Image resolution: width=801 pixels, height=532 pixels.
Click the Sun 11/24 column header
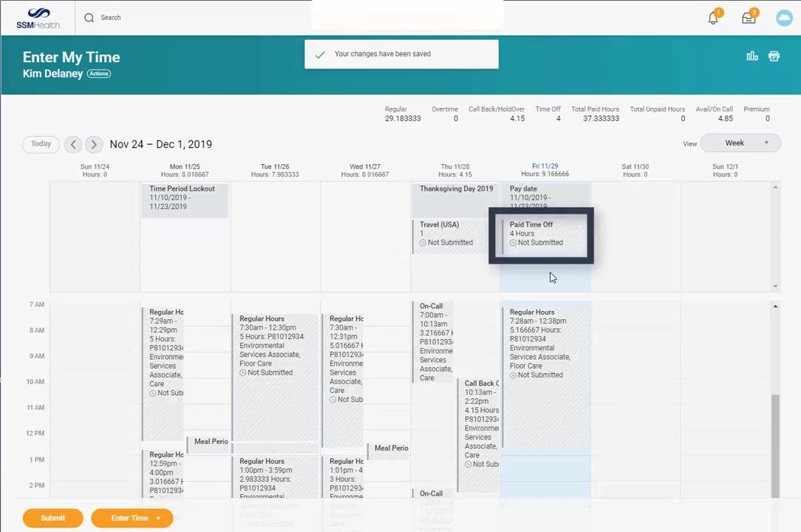pos(95,171)
